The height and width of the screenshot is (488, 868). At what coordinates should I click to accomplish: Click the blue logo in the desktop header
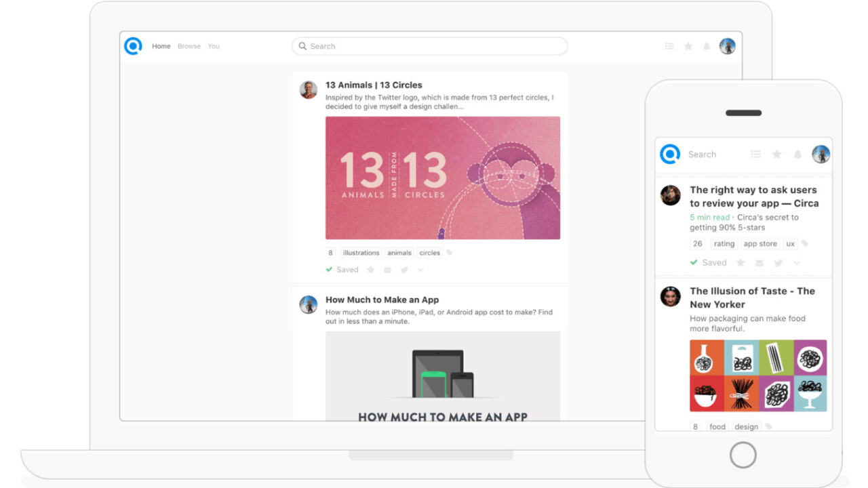coord(133,46)
